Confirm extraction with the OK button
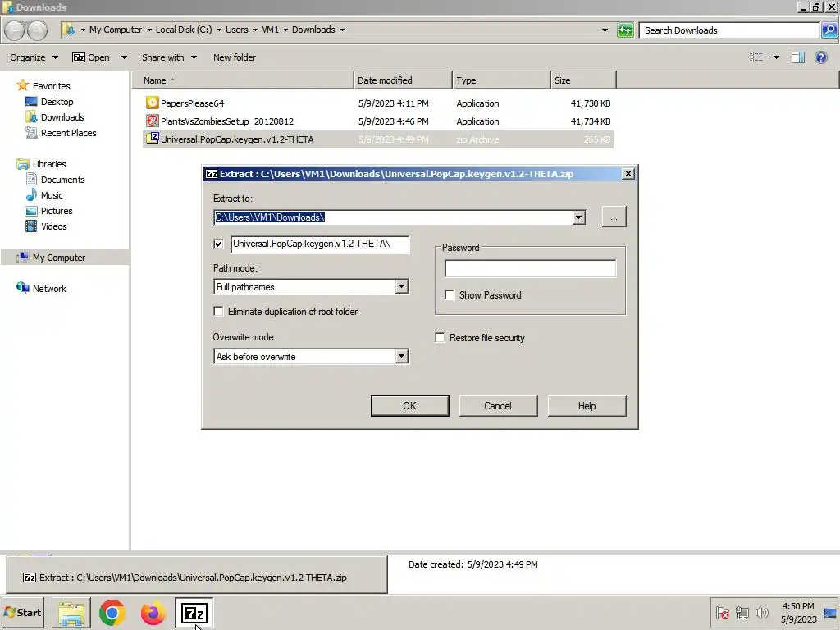 [410, 405]
